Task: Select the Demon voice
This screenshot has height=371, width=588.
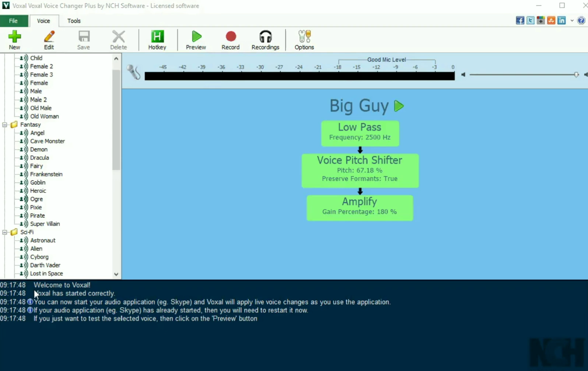Action: click(39, 149)
